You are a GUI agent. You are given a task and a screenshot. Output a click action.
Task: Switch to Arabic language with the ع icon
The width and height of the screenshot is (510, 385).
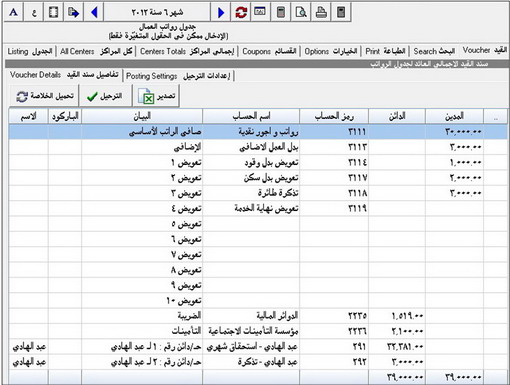coord(33,12)
